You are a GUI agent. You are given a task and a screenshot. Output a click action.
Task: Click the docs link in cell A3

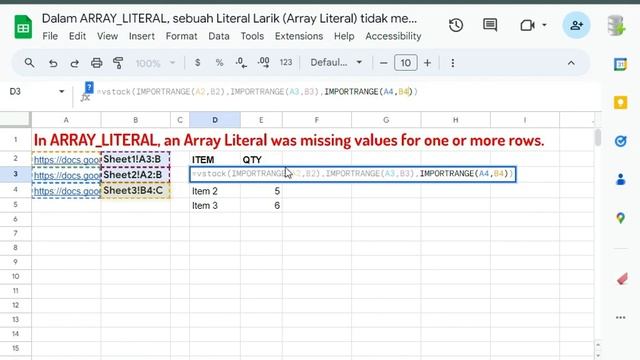(x=67, y=176)
